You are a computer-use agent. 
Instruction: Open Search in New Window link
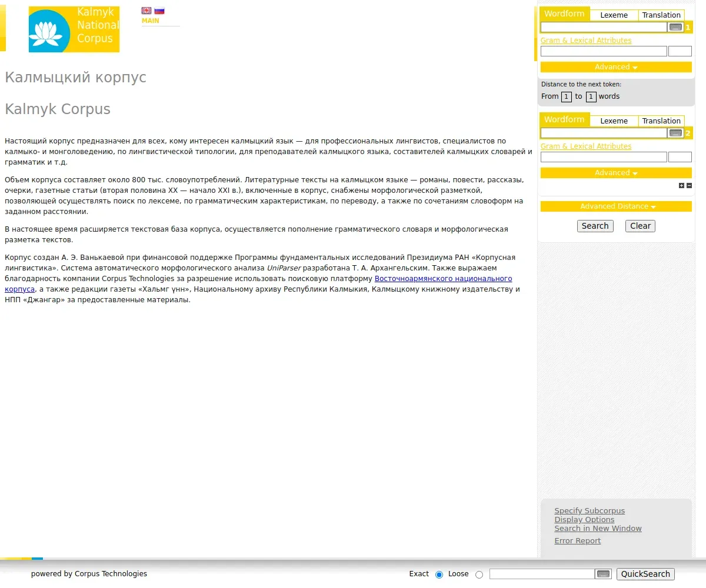click(x=598, y=529)
